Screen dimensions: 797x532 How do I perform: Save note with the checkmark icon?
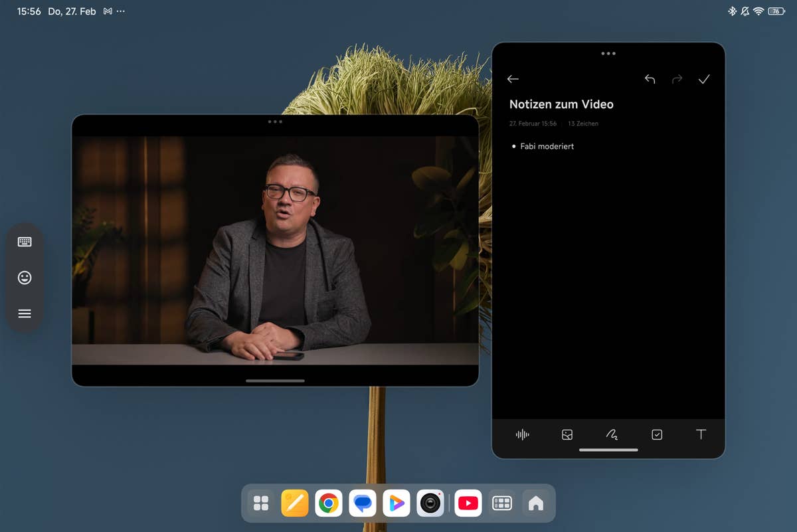(704, 80)
